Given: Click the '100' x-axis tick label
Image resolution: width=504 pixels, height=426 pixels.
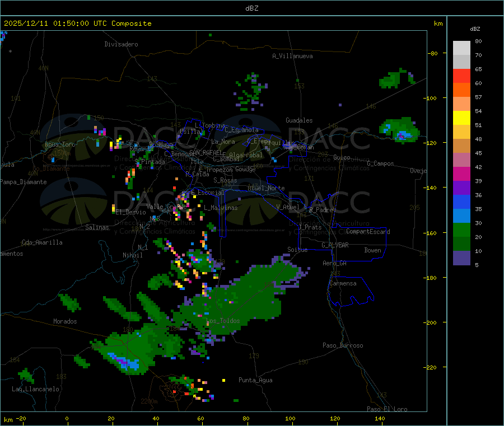Looking at the screenshot, I should [x=290, y=418].
